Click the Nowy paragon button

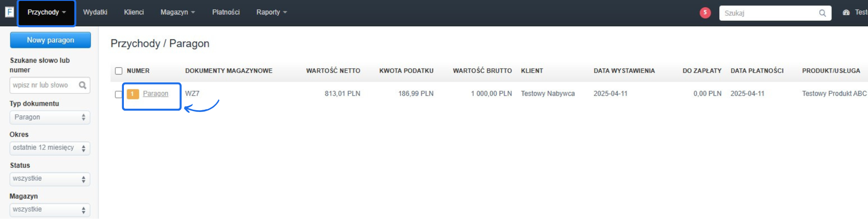[50, 40]
